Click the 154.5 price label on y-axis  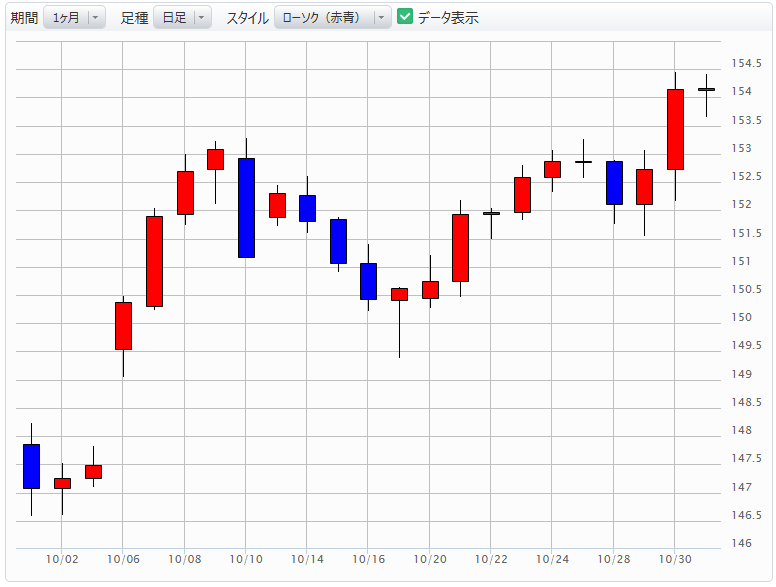[x=742, y=63]
